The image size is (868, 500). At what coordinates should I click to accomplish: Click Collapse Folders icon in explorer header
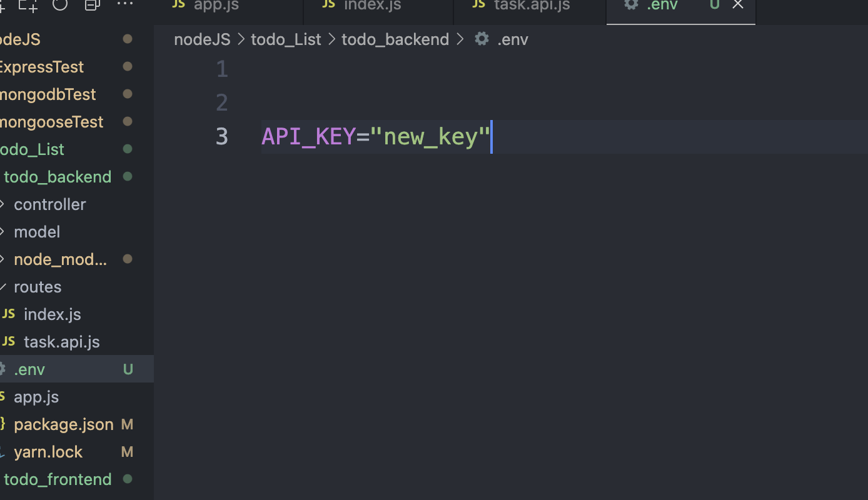(92, 5)
